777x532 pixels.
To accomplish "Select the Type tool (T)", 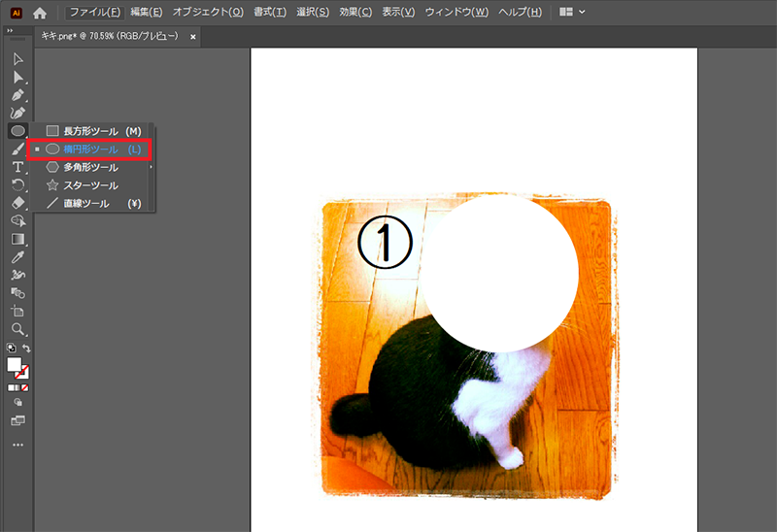I will click(x=17, y=167).
